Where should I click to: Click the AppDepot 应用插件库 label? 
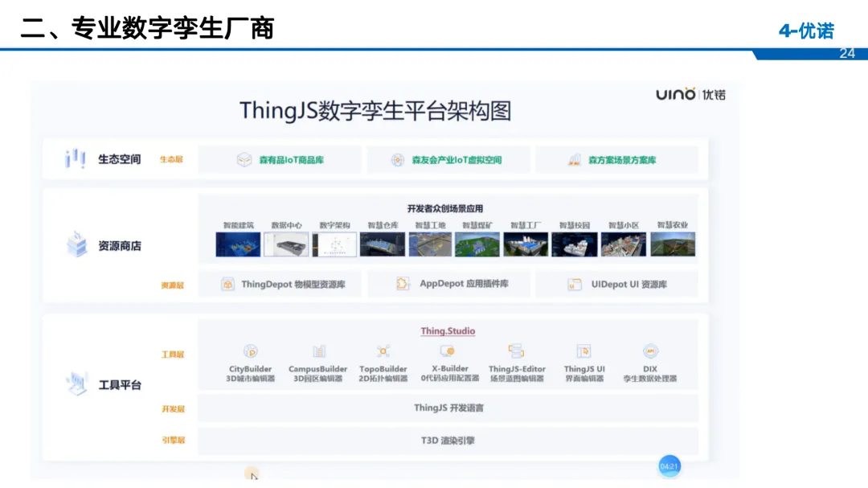464,284
